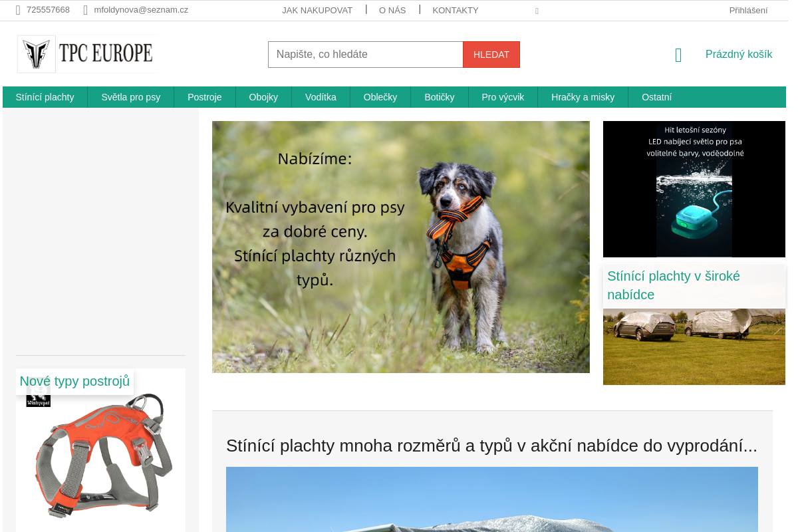Focus the 'Napište, co hledáte' search field

click(366, 55)
